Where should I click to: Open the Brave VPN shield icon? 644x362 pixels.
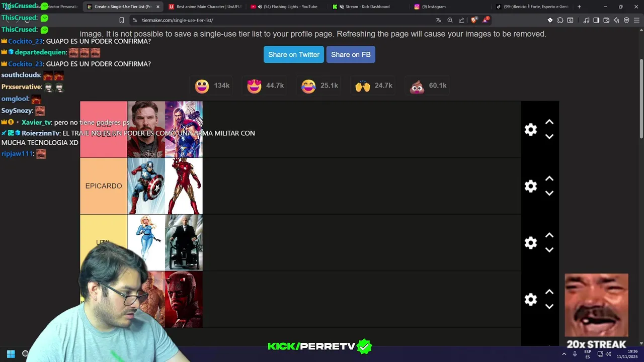click(626, 20)
